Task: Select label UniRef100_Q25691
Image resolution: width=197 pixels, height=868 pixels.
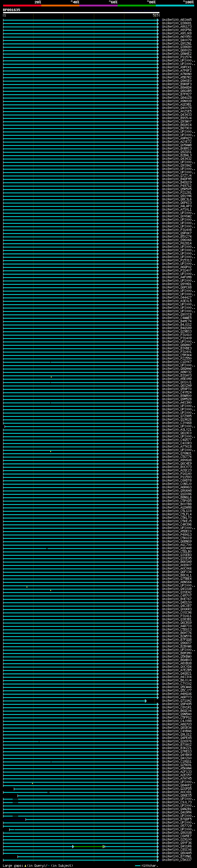Action: 176,765
